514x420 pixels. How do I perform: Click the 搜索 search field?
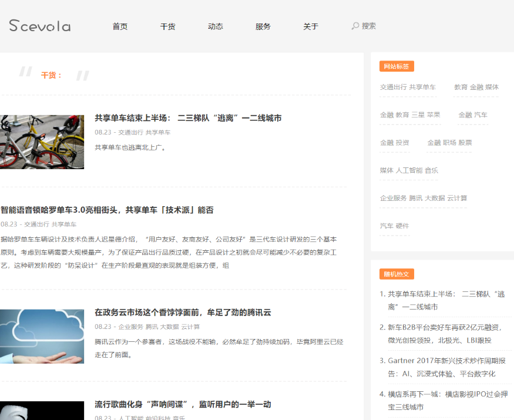[x=368, y=26]
